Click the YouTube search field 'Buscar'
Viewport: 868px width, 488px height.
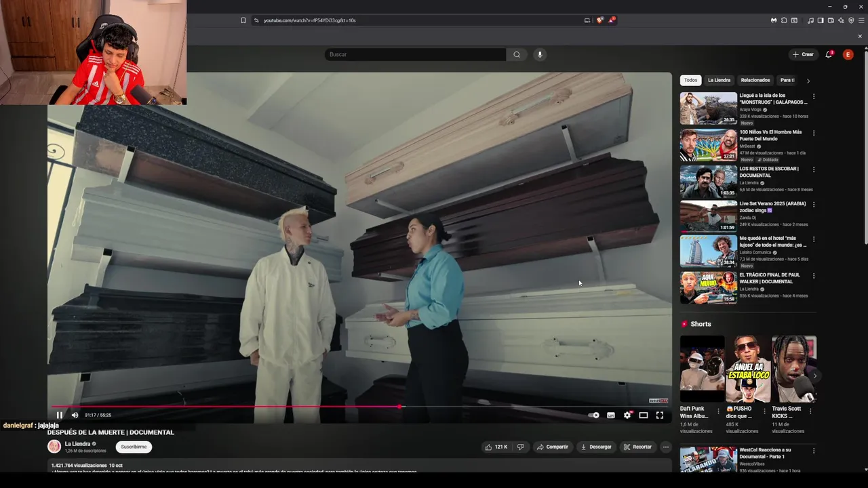click(415, 54)
